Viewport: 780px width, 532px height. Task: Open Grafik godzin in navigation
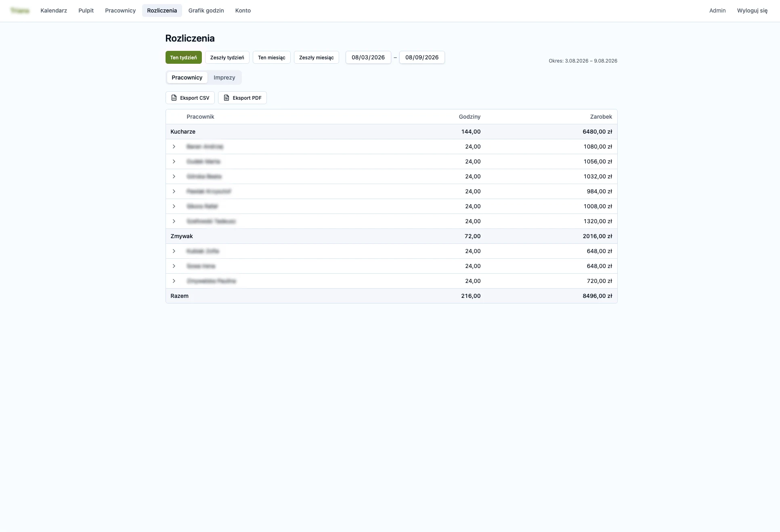point(206,10)
